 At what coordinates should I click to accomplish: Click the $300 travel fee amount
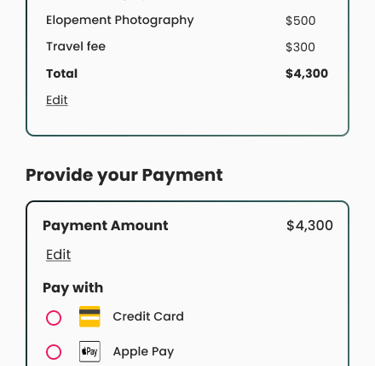click(x=300, y=47)
